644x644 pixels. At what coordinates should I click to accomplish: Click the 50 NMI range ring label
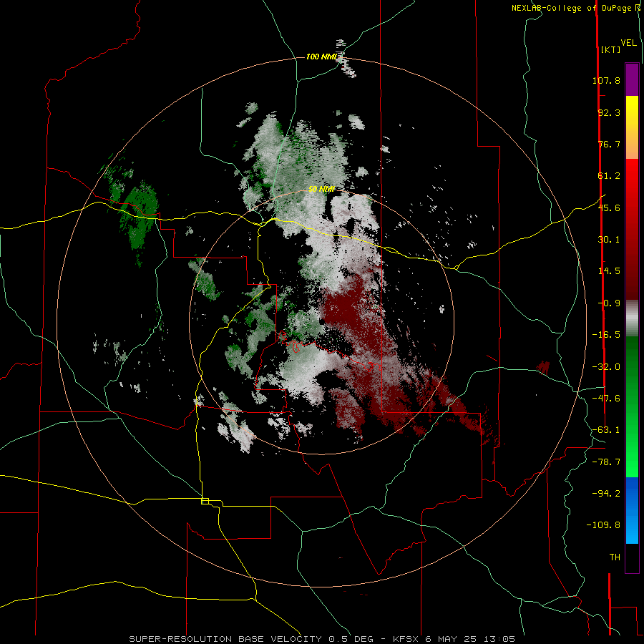[321, 190]
